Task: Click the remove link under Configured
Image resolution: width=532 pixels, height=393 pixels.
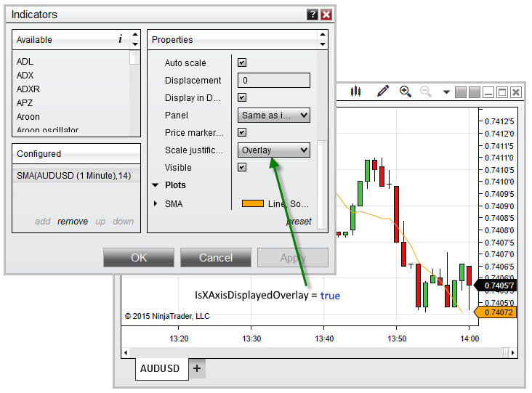Action: click(x=73, y=222)
